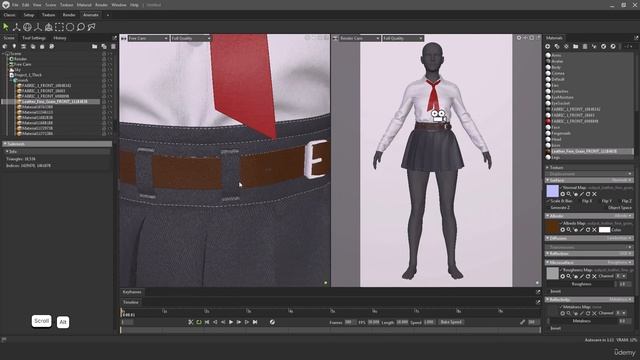This screenshot has height=360, width=640.
Task: Collapse the Scene root tree node
Action: tap(4, 53)
